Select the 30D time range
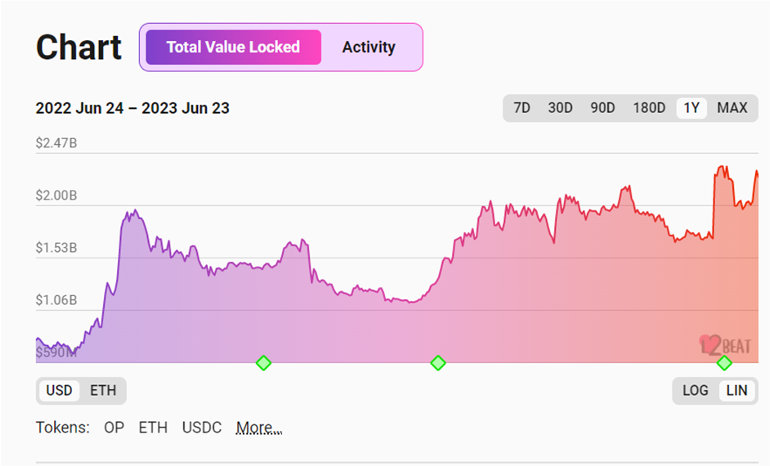Screen dimensions: 770x466 [560, 108]
